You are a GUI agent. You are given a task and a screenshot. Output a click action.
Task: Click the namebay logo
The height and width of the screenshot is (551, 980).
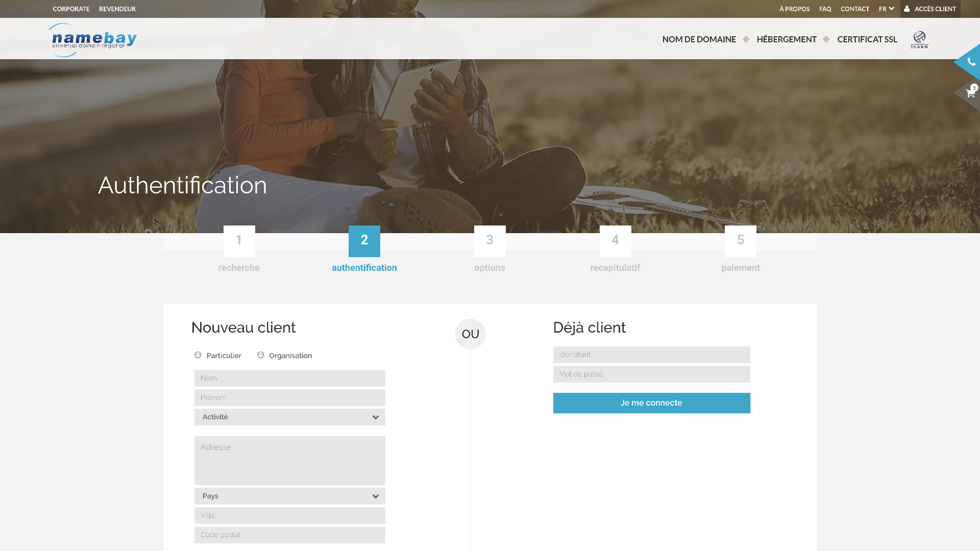point(93,40)
